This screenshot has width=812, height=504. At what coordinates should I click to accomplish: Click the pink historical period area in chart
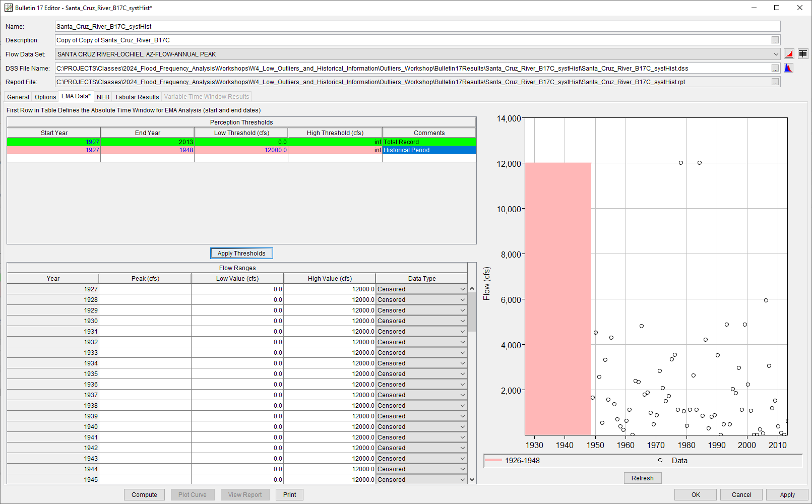click(558, 299)
